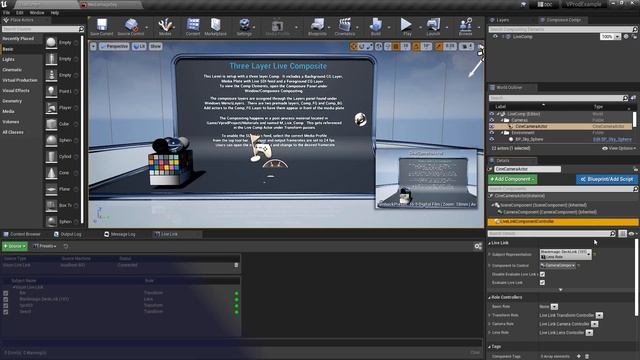This screenshot has width=640, height=360.
Task: Click the green Source button in Live Link
Action: tap(14, 246)
